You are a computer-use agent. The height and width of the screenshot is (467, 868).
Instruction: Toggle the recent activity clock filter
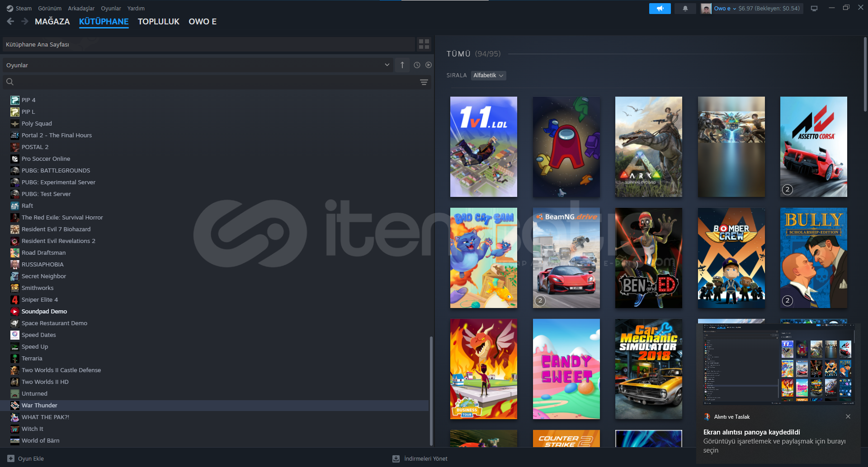pyautogui.click(x=417, y=65)
